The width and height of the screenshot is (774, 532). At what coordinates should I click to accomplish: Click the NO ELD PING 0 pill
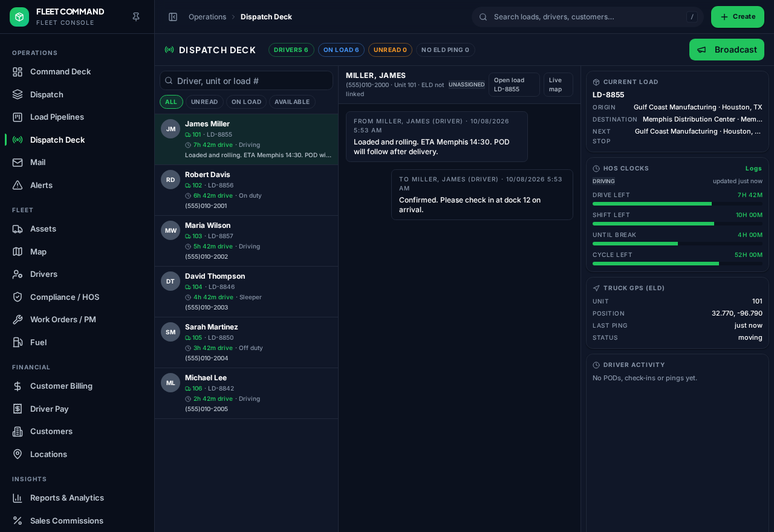pyautogui.click(x=445, y=50)
